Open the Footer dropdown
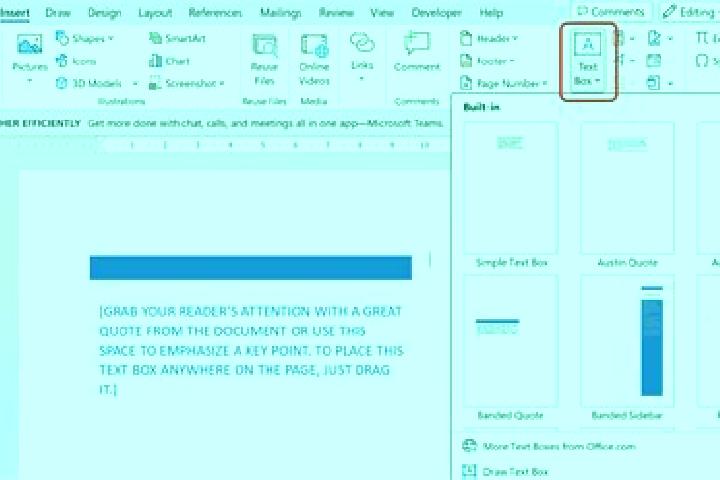 click(487, 61)
